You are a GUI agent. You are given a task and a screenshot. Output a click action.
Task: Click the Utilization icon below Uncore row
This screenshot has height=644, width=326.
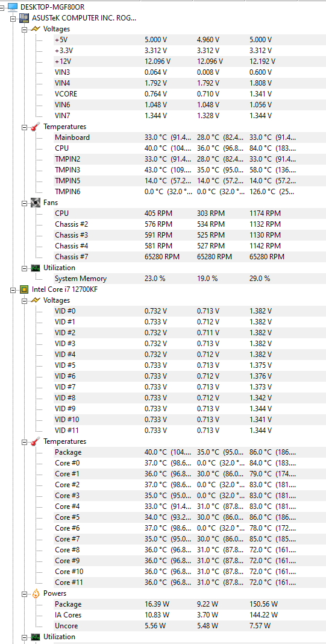point(36,637)
